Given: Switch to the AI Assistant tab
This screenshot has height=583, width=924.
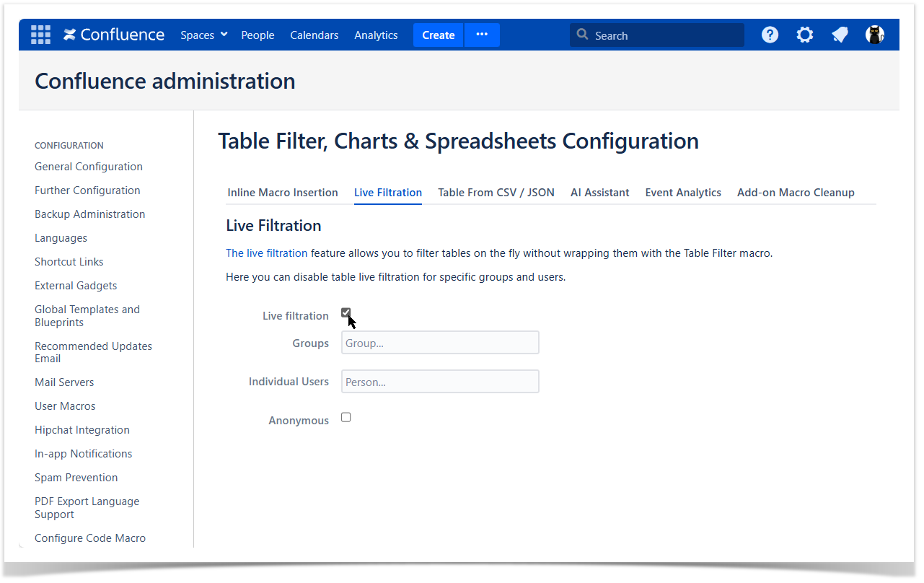Looking at the screenshot, I should (x=599, y=193).
